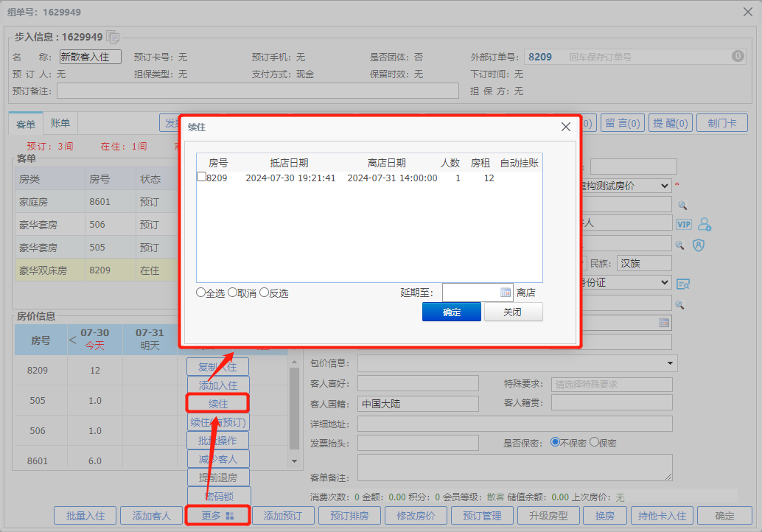The width and height of the screenshot is (762, 532).
Task: Open the 特殊要求 selection field
Action: 612,385
